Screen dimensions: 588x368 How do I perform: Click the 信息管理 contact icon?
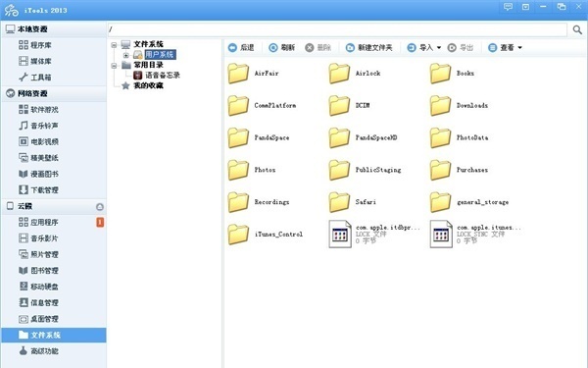coord(24,302)
